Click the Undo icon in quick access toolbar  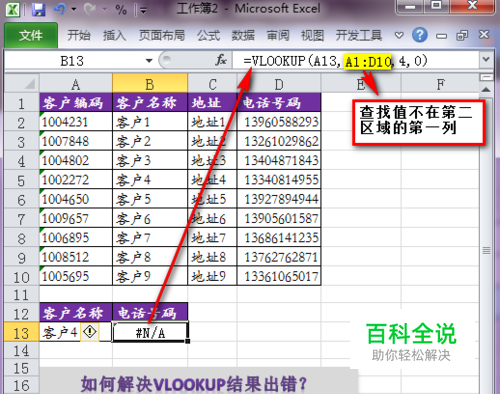(60, 9)
